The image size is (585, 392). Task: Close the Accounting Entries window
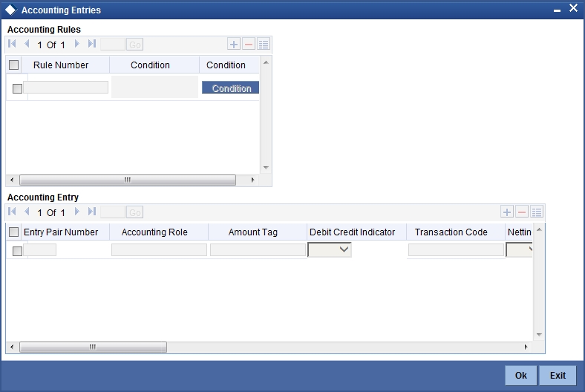[x=573, y=8]
